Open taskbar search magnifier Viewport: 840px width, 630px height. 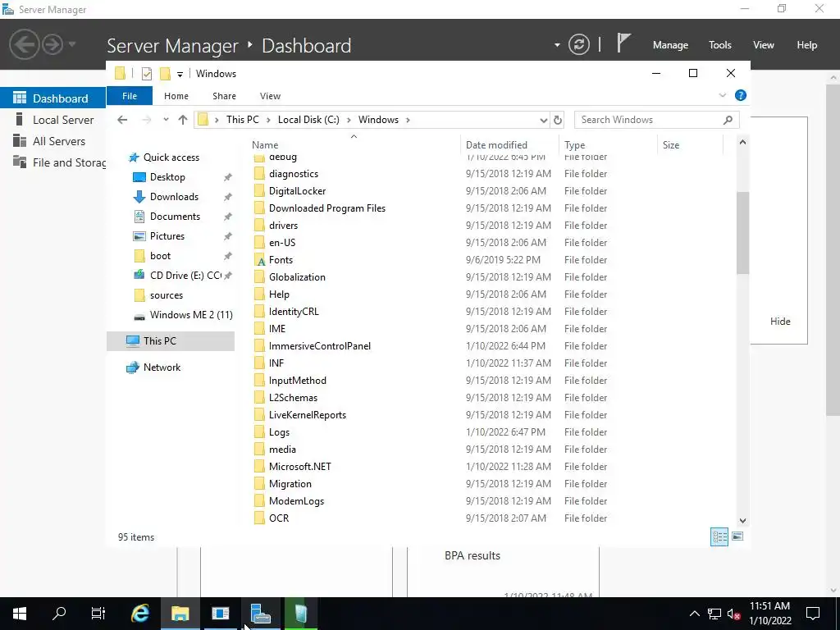click(x=59, y=613)
